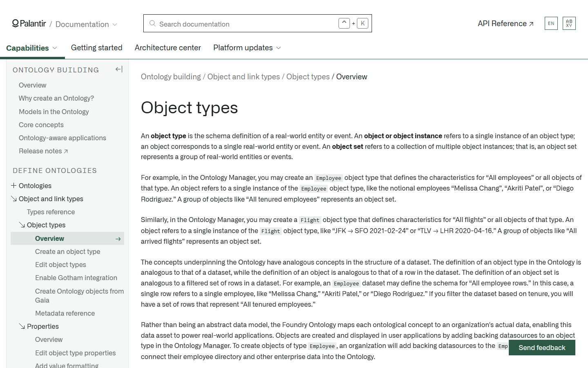Open Ontology-aware applications page
The height and width of the screenshot is (368, 588).
point(62,138)
